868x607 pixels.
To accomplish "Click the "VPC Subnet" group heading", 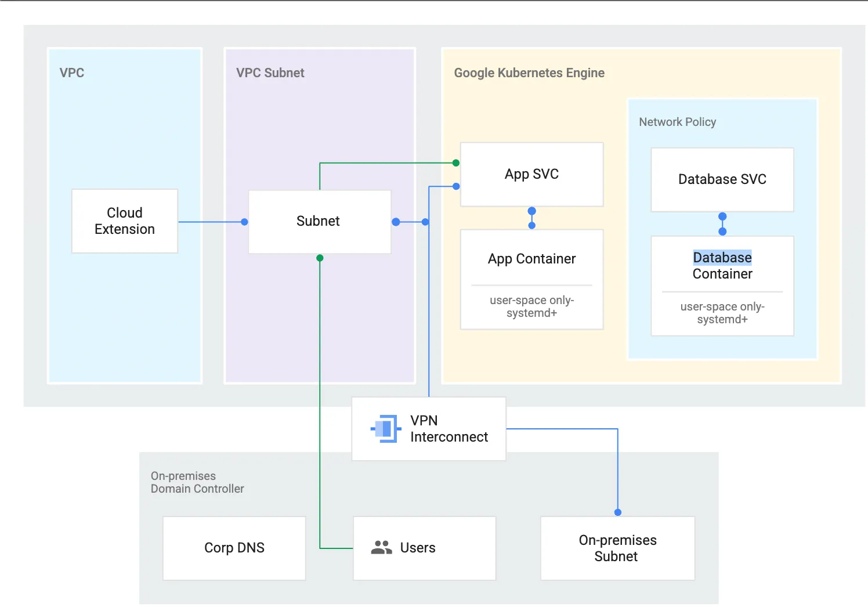I will 270,73.
